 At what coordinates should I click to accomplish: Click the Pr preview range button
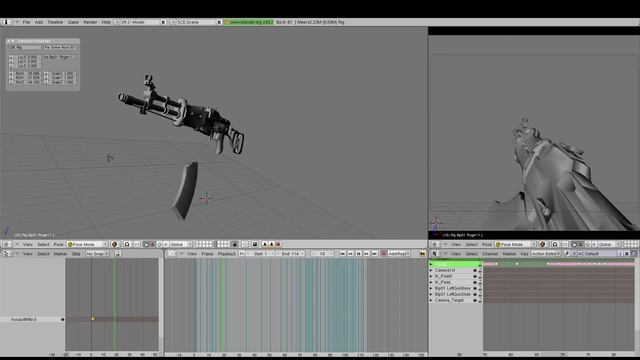242,253
